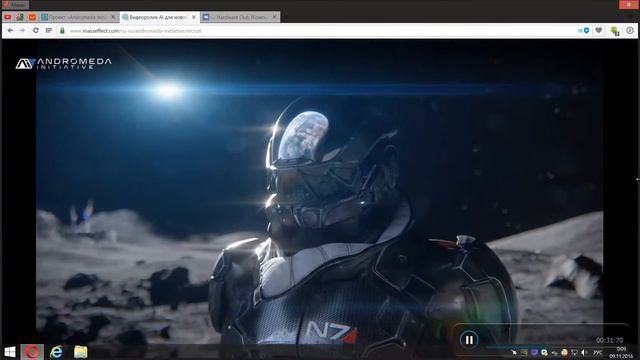Open File Explorer from the taskbar

(x=80, y=352)
